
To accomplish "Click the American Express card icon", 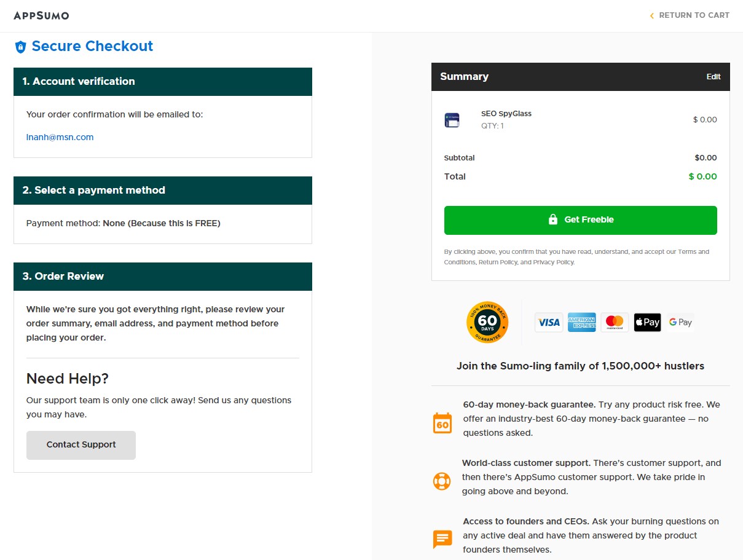I will [x=581, y=322].
